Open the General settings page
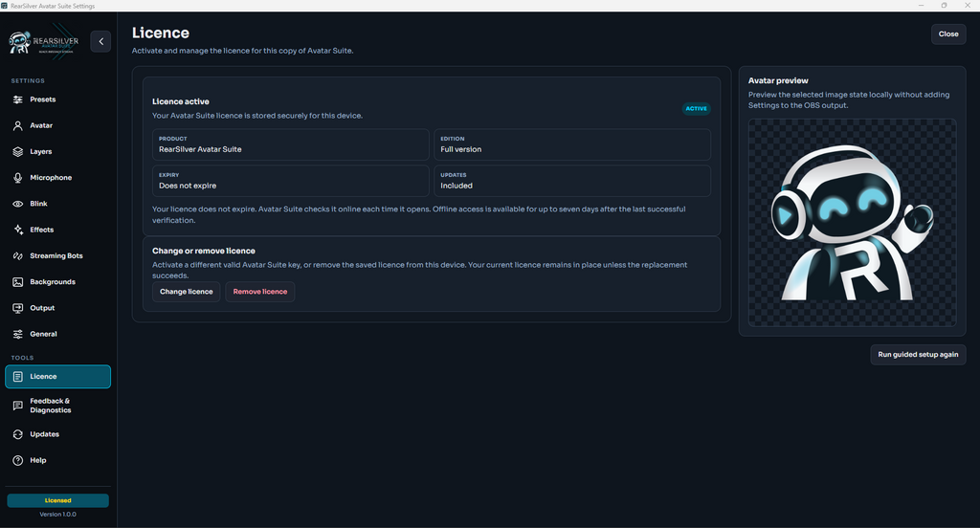980x528 pixels. click(x=58, y=334)
